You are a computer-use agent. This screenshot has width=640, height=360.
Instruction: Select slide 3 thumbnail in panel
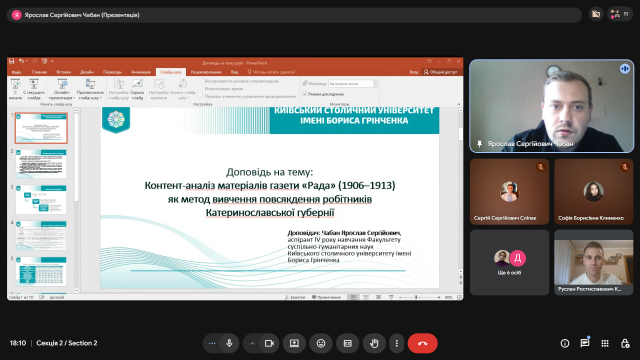click(x=41, y=200)
